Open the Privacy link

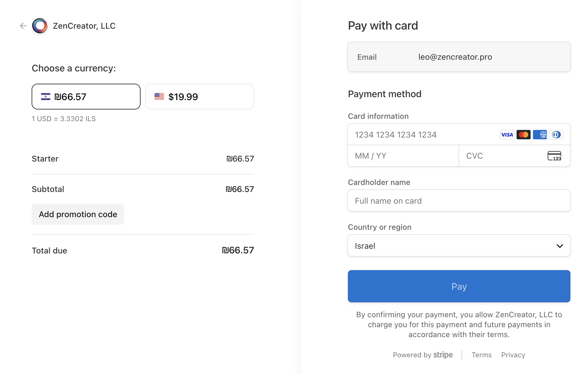(x=513, y=355)
